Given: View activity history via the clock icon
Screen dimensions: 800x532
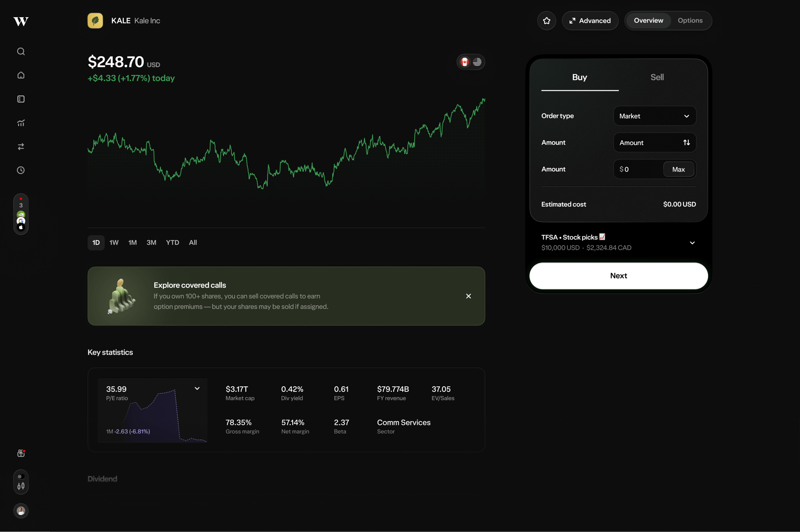Looking at the screenshot, I should pos(21,170).
